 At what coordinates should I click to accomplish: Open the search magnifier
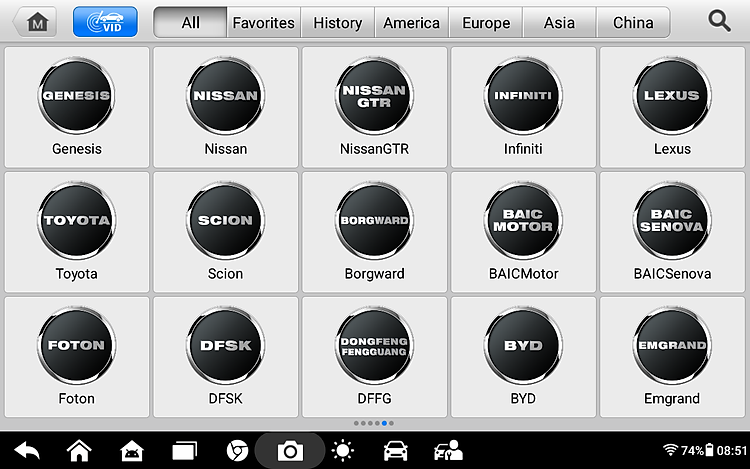point(719,22)
